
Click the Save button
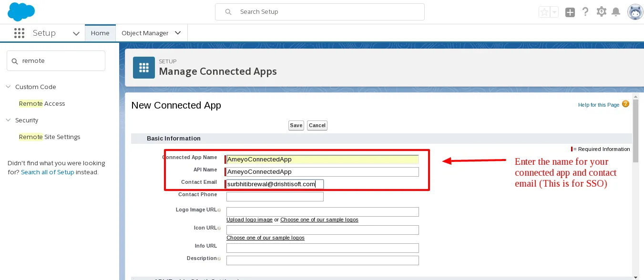tap(296, 125)
